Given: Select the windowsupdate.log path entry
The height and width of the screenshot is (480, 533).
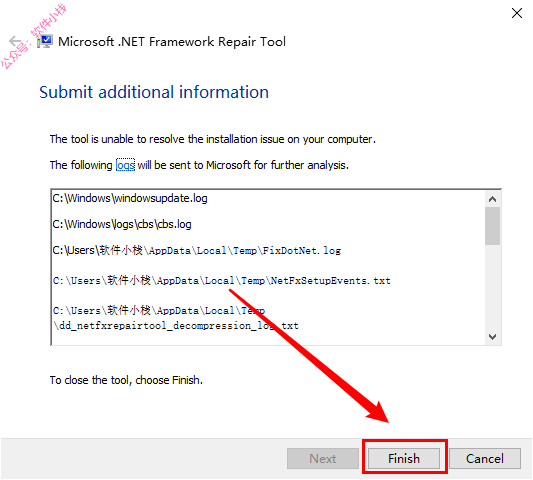Looking at the screenshot, I should pyautogui.click(x=130, y=198).
